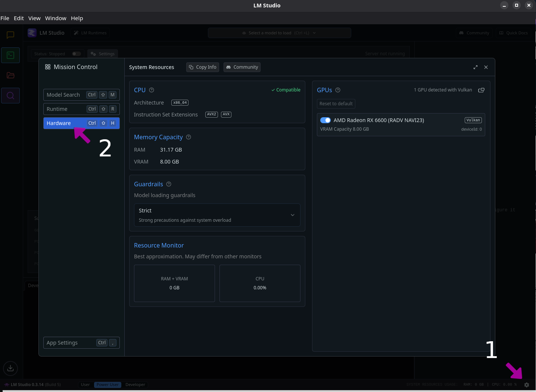
Task: Click LM Runtimes button in top bar
Action: [90, 33]
